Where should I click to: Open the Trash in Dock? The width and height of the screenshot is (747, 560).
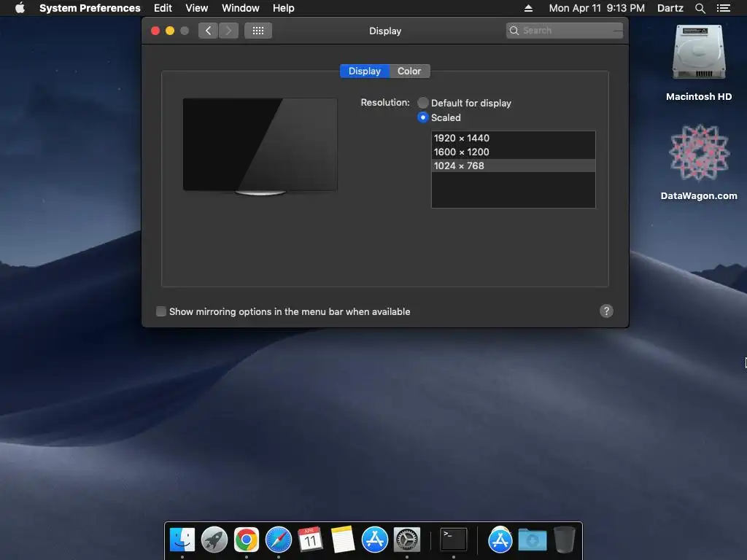[565, 540]
